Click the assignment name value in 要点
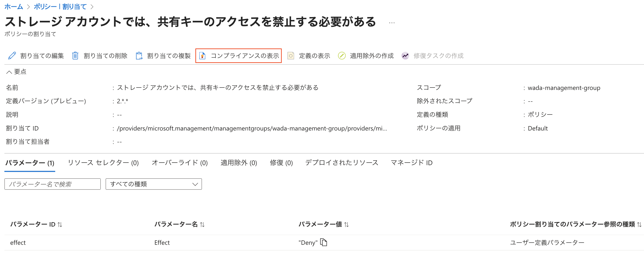 [218, 88]
